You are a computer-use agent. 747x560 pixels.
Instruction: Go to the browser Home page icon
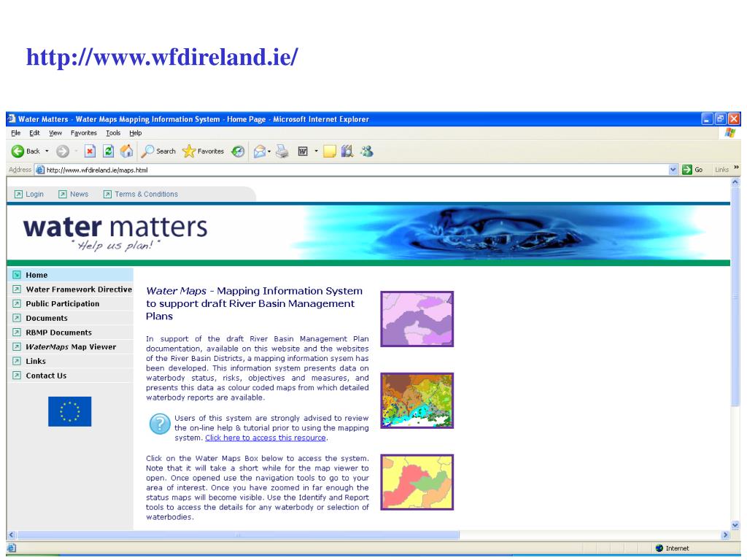pyautogui.click(x=127, y=152)
